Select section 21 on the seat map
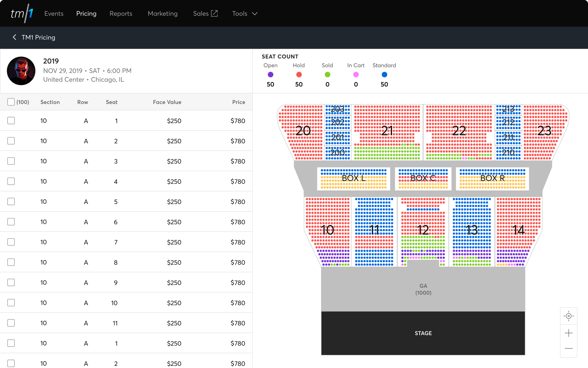The width and height of the screenshot is (588, 368). (387, 131)
